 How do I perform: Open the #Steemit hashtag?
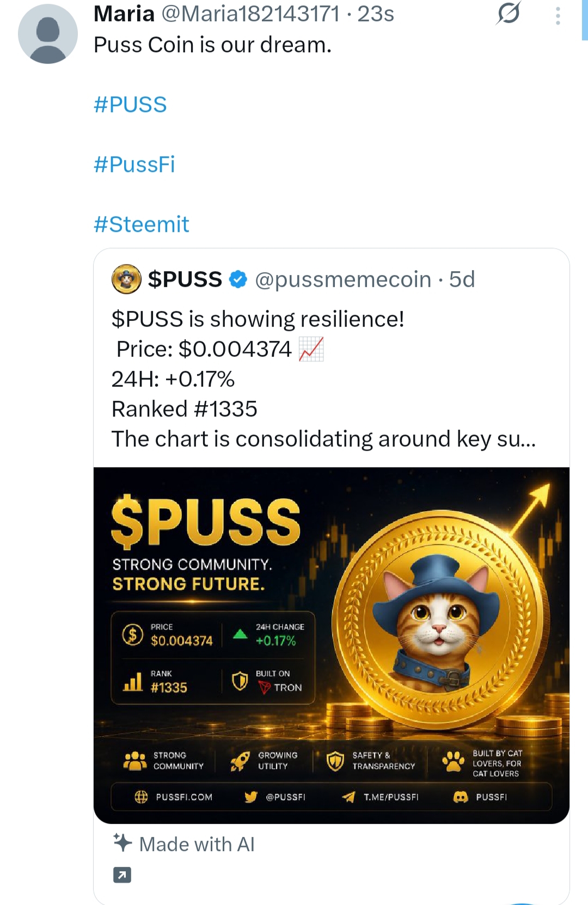coord(142,224)
